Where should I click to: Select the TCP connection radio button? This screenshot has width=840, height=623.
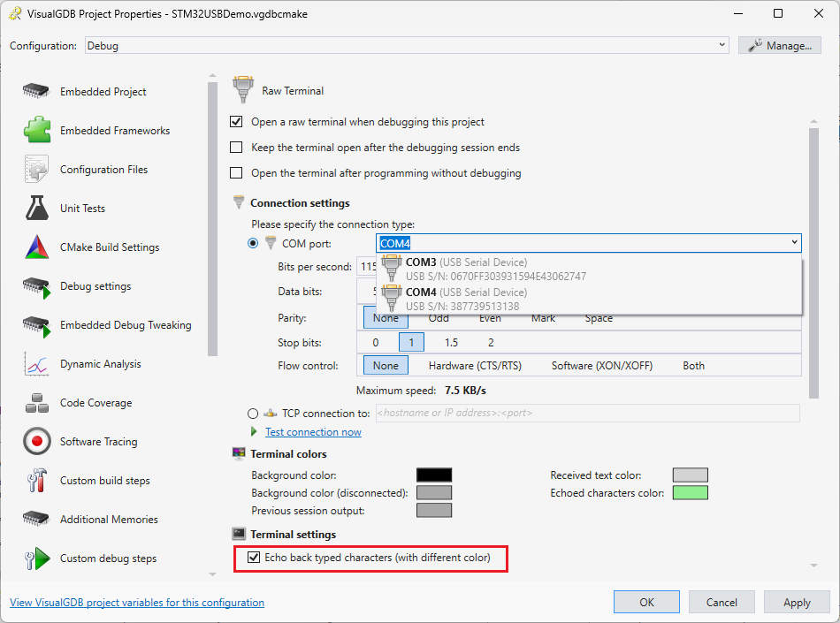coord(254,413)
